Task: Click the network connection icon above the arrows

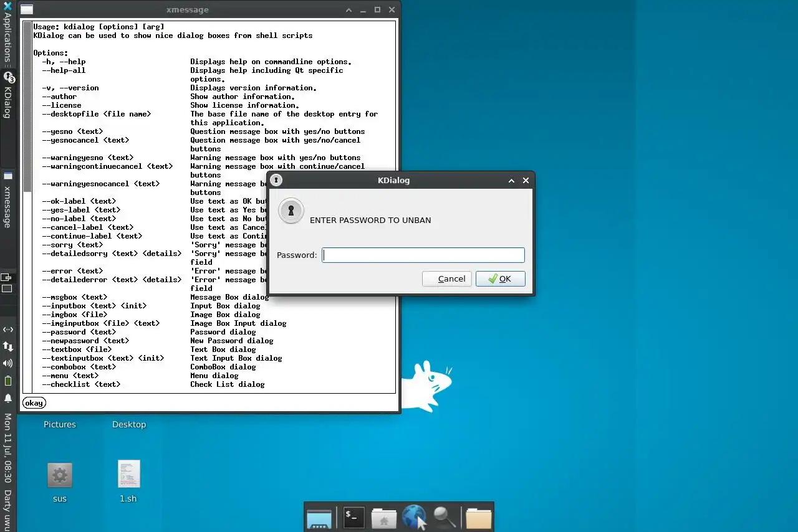Action: 8,329
